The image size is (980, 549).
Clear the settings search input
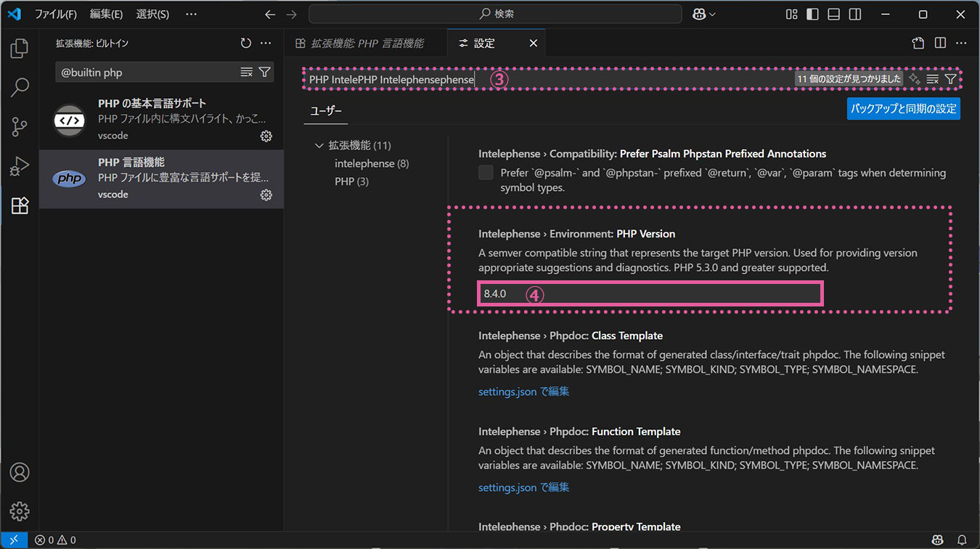(933, 78)
